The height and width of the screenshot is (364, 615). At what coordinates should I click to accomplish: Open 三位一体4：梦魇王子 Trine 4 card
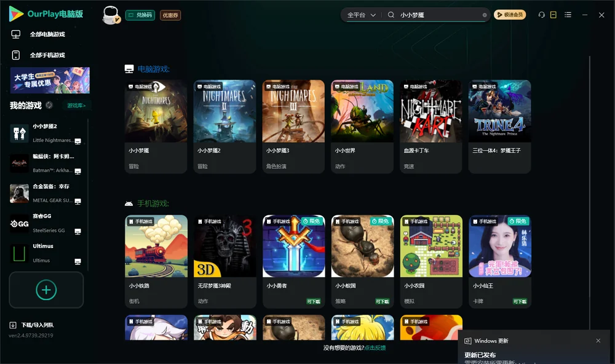[x=499, y=127]
